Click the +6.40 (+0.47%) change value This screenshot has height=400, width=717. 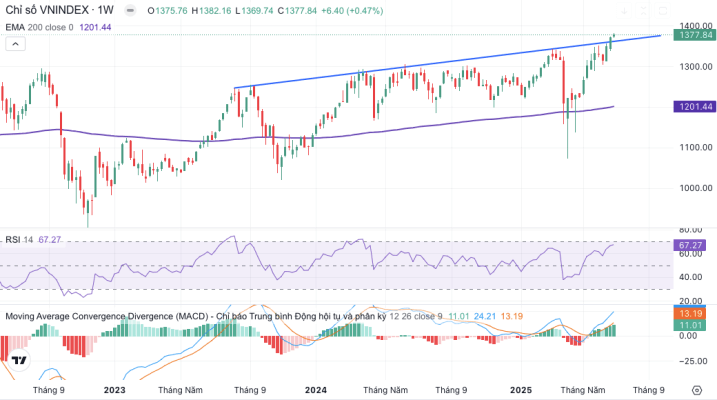pyautogui.click(x=352, y=11)
